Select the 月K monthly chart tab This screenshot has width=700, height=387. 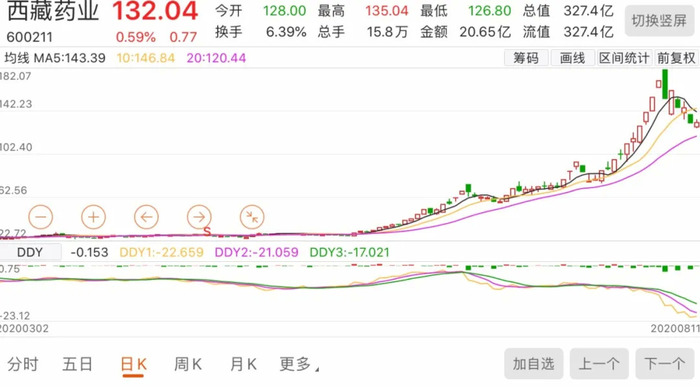tap(243, 364)
